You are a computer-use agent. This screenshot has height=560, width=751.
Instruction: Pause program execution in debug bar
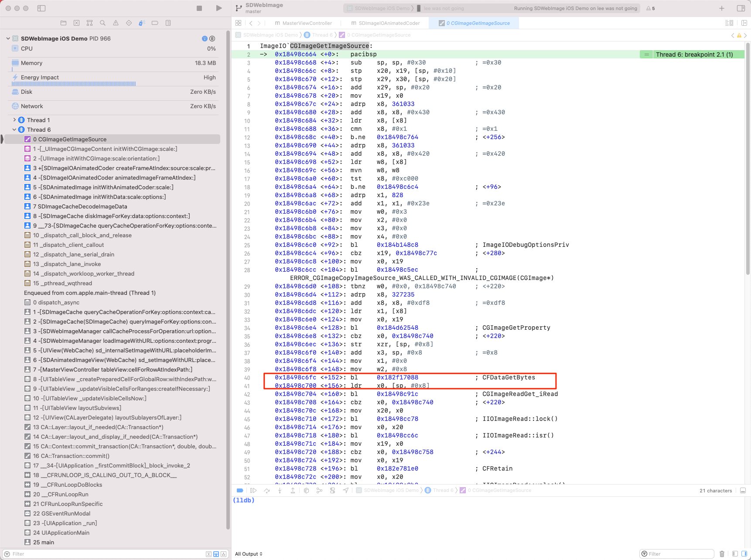point(254,490)
